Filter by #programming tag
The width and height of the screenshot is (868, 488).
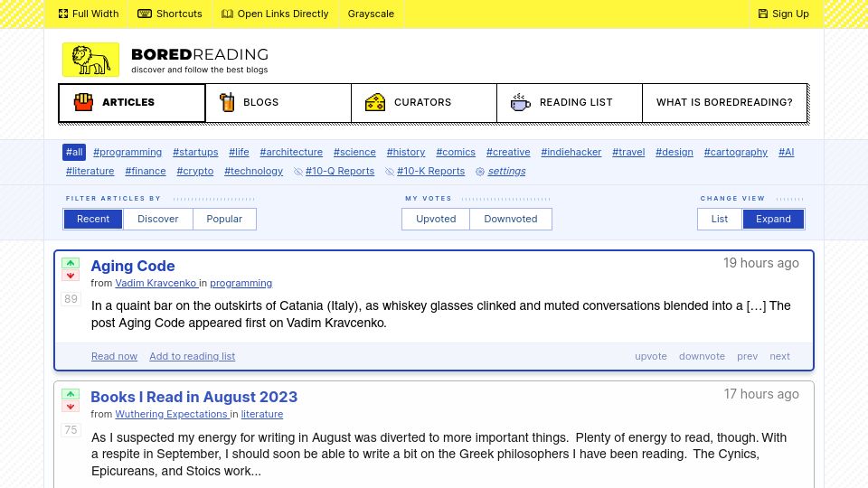pyautogui.click(x=127, y=152)
